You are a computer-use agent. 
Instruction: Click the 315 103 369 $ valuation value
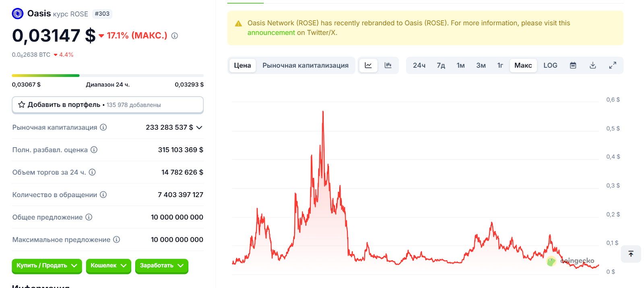181,150
